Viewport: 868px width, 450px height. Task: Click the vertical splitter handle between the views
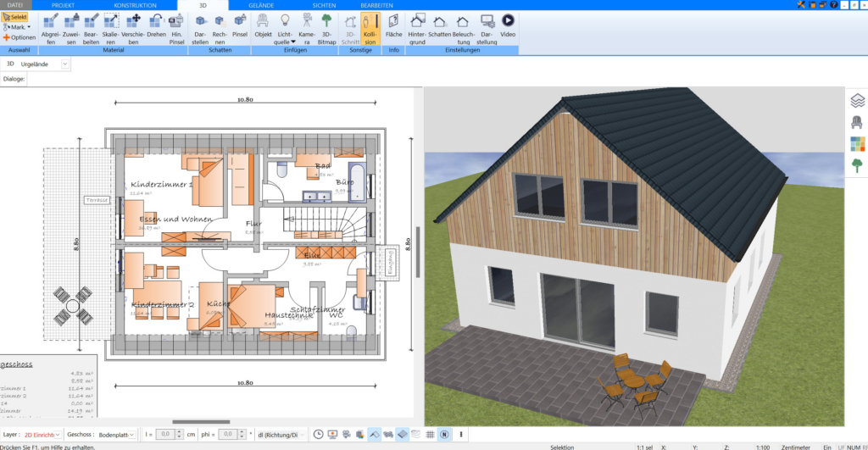coord(418,252)
